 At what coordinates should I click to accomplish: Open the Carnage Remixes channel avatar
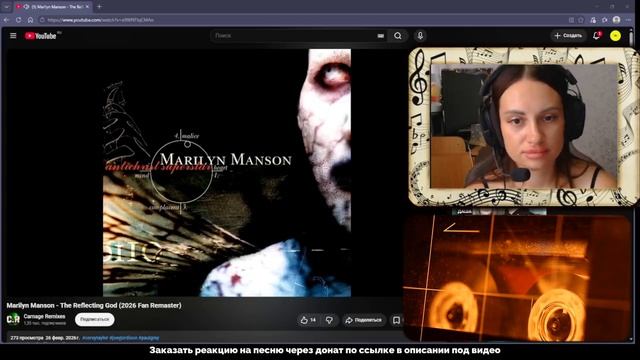click(13, 319)
